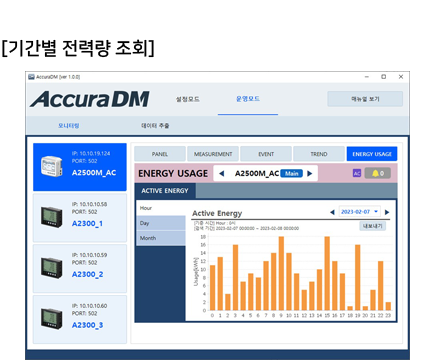Click the ENERGY USAGE header label
The height and width of the screenshot is (361, 433).
click(173, 173)
